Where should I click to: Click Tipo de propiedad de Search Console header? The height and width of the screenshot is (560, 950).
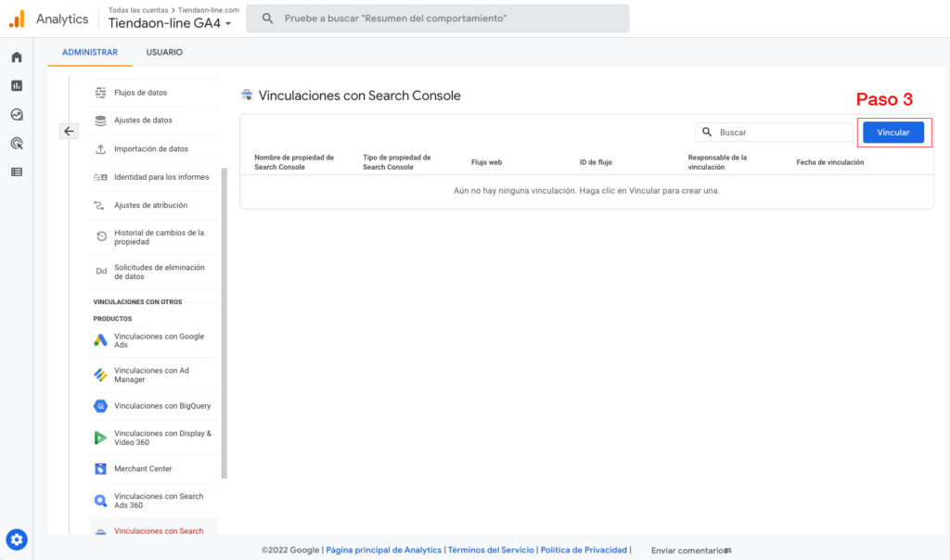[x=397, y=162]
